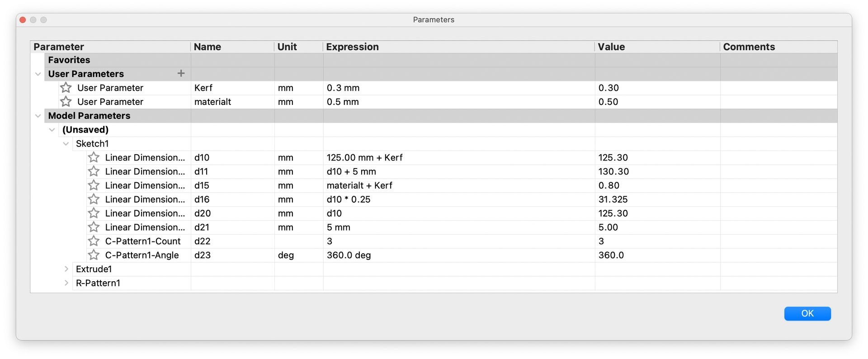Star the d20 linear dimension
The width and height of the screenshot is (868, 359).
tap(94, 213)
